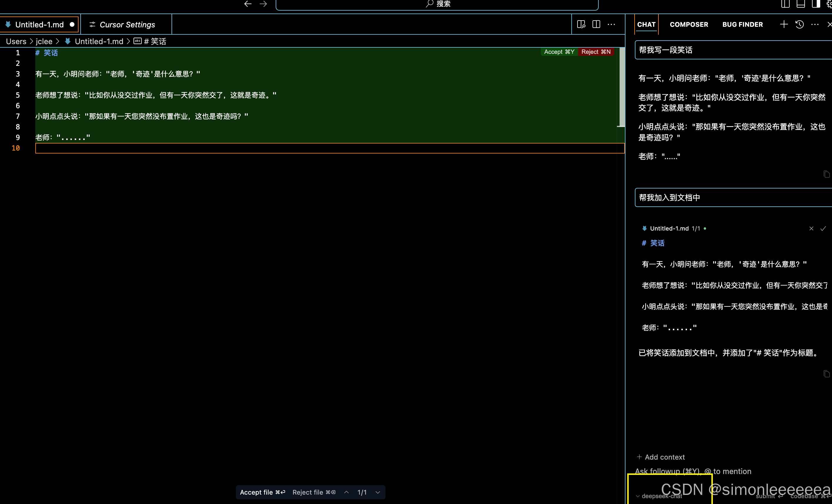
Task: Split the editor to the right
Action: click(596, 24)
